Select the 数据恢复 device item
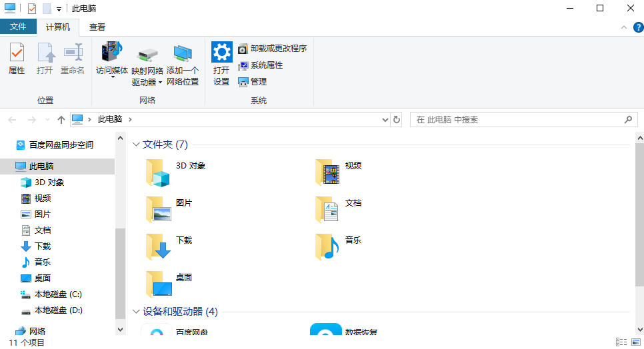Screen dimensions: 644x349 (x=344, y=330)
